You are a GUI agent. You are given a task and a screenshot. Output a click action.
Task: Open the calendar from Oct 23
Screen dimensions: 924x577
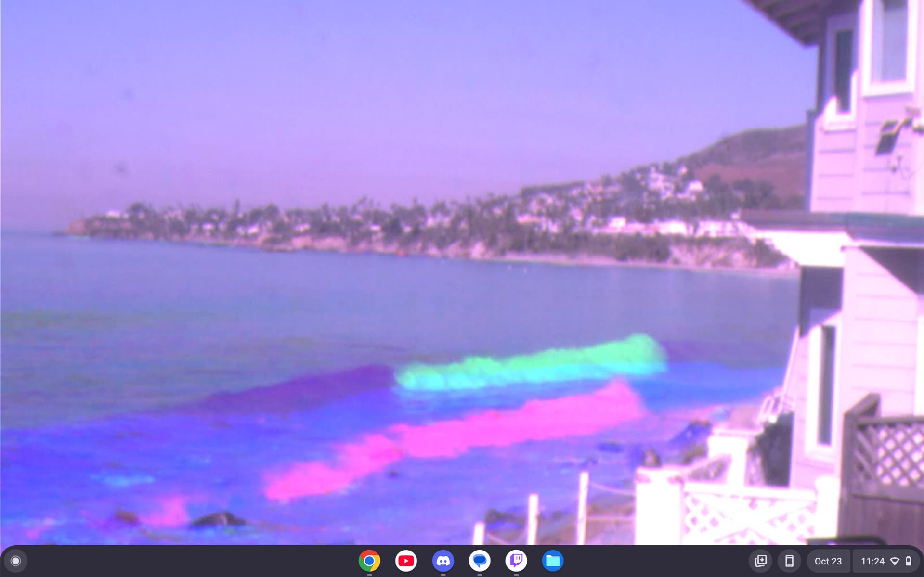pos(828,561)
